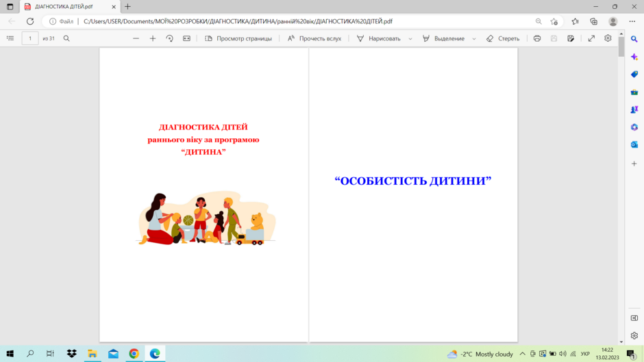Open Microsoft 365 in sidebar
The image size is (644, 362).
pos(634,127)
